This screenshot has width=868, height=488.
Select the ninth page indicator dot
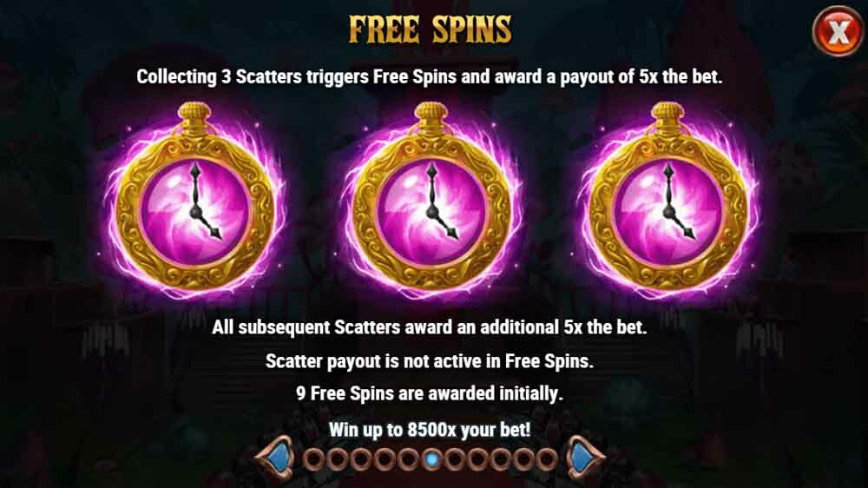tap(501, 459)
